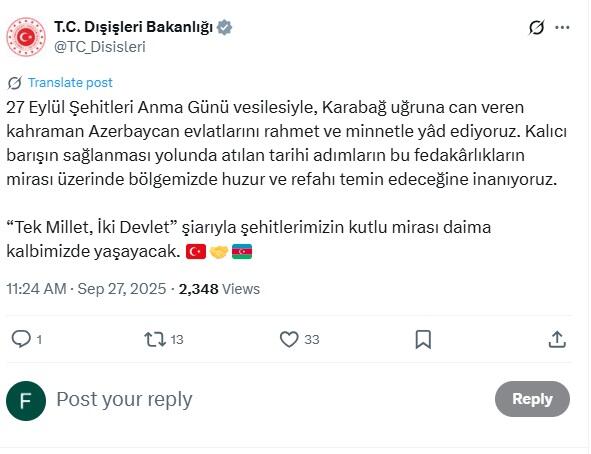Click the 2,348 Views count
The width and height of the screenshot is (591, 454).
click(219, 289)
